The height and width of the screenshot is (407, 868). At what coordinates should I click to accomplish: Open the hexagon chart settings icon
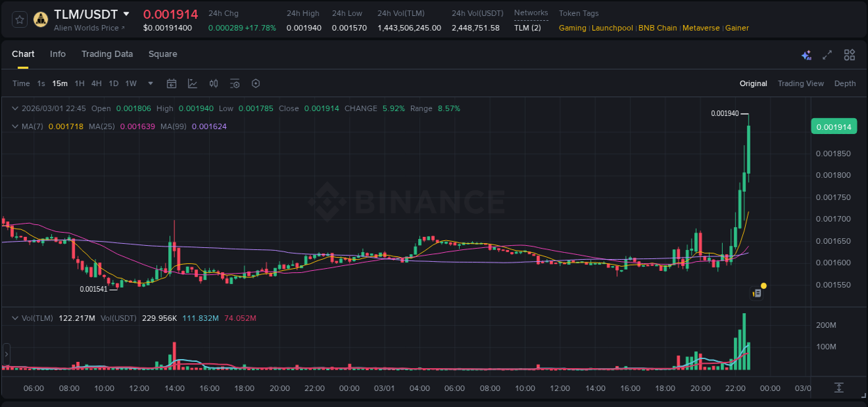coord(256,83)
